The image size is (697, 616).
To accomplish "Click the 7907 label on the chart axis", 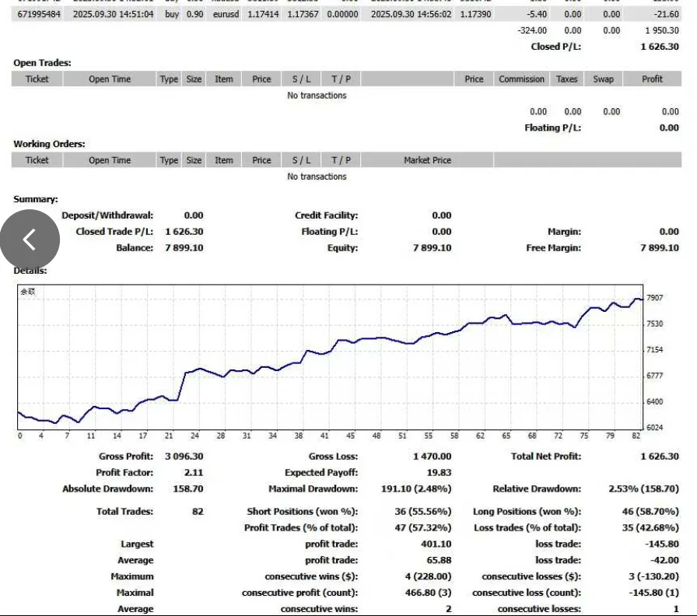I will (654, 298).
